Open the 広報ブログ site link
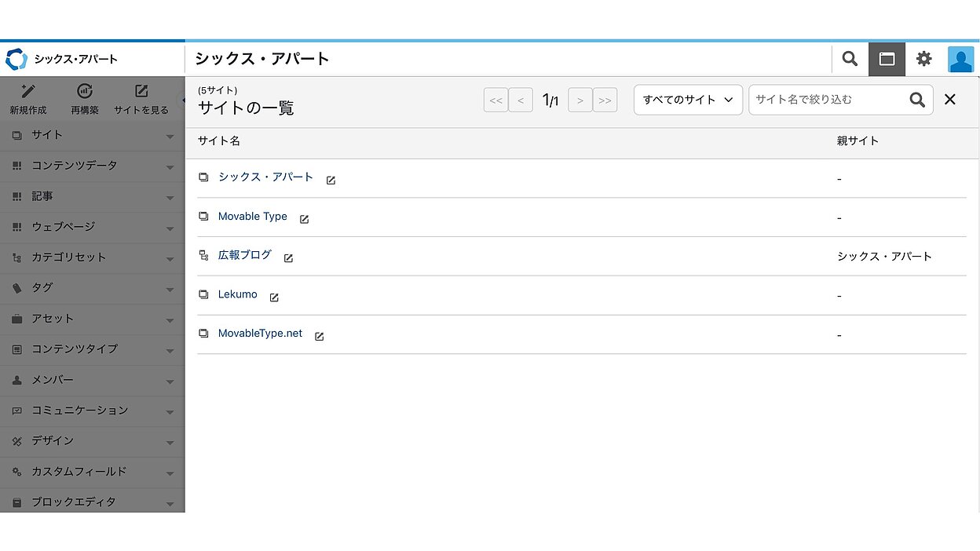Image resolution: width=980 pixels, height=551 pixels. click(245, 255)
